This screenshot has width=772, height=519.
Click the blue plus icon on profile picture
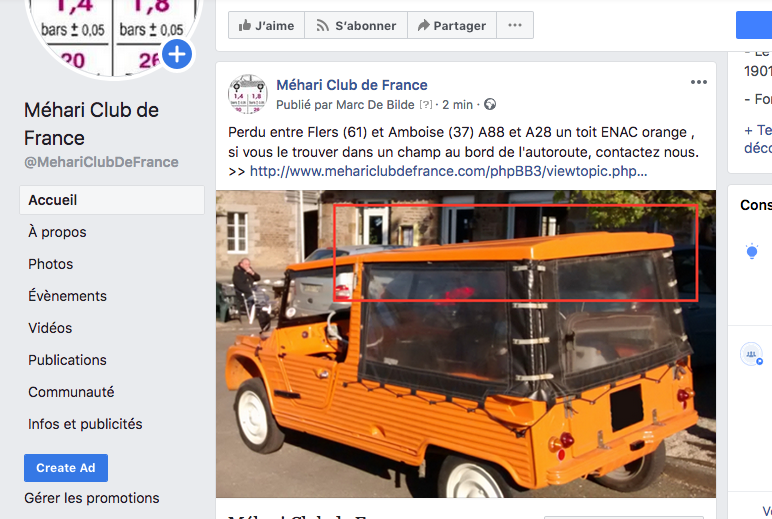177,54
